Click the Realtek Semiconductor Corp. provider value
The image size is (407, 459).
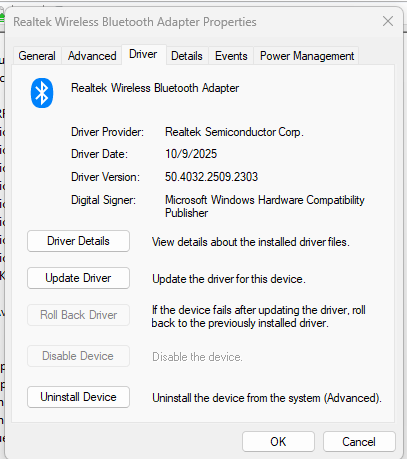coord(234,132)
